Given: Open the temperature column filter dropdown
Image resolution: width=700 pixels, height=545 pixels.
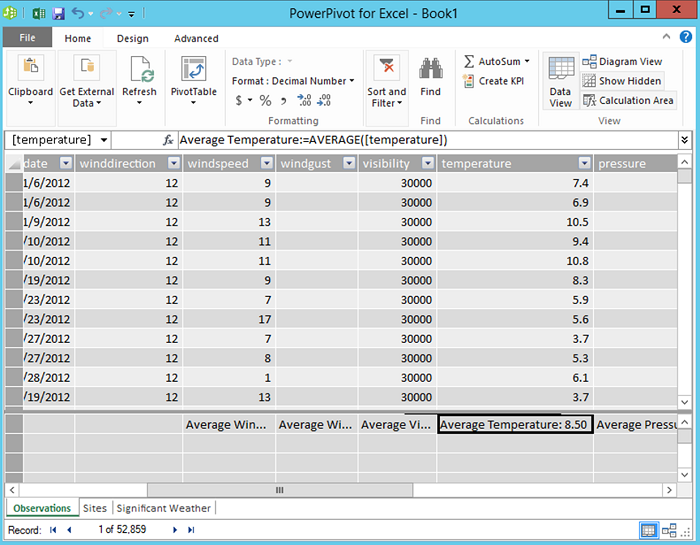Looking at the screenshot, I should (x=584, y=163).
